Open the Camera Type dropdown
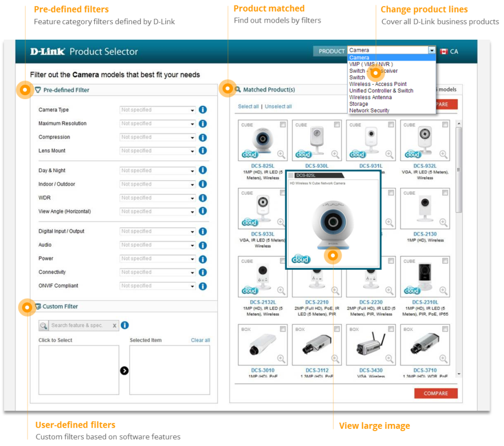The height and width of the screenshot is (446, 504). (158, 110)
